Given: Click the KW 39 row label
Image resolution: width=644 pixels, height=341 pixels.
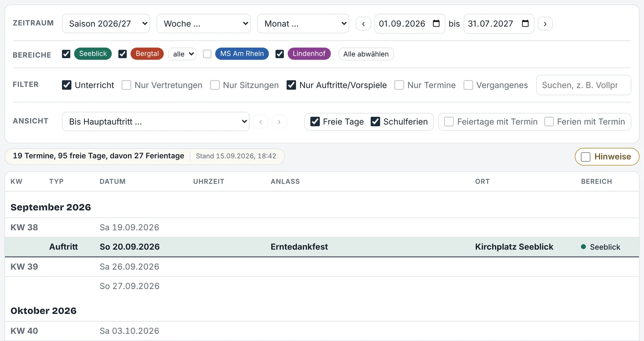Looking at the screenshot, I should click(x=24, y=267).
